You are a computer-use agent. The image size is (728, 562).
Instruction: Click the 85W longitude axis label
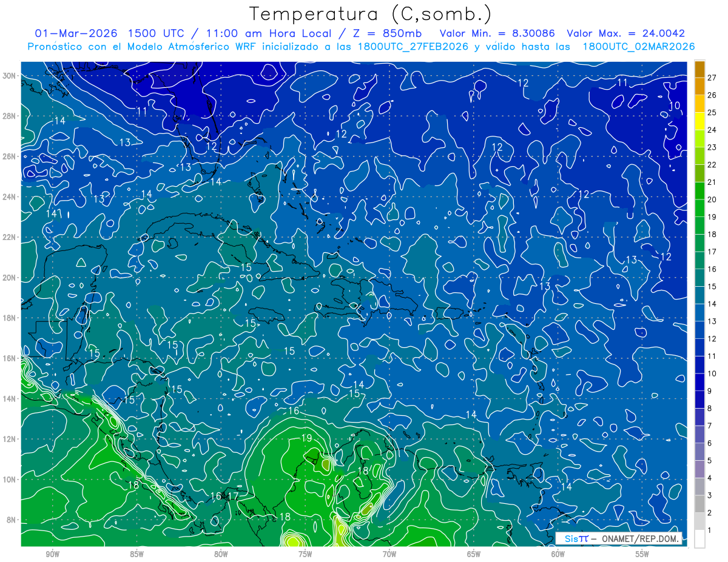(x=136, y=554)
